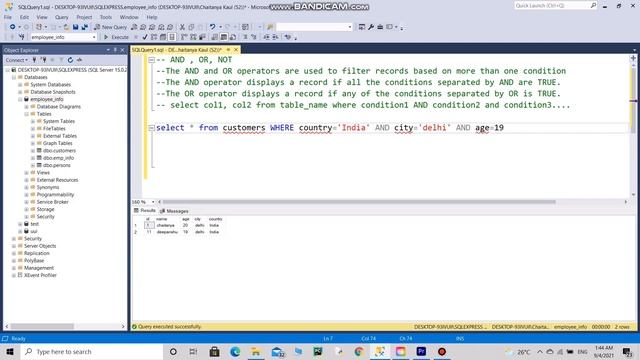The height and width of the screenshot is (360, 640).
Task: Click the Cut scissors icon
Action: point(182,27)
